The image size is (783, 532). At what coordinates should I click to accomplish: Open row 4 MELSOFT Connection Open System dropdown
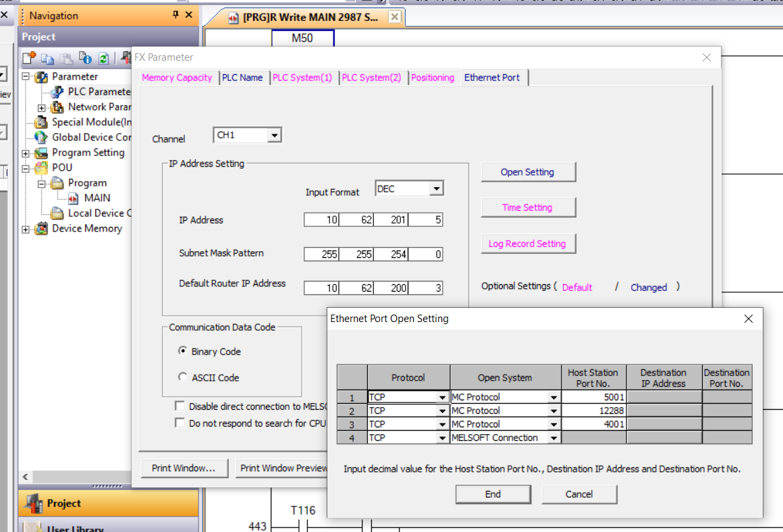click(x=554, y=438)
